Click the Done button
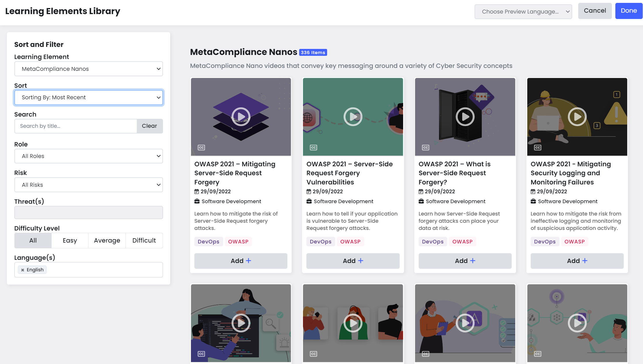The width and height of the screenshot is (643, 364). click(x=629, y=11)
